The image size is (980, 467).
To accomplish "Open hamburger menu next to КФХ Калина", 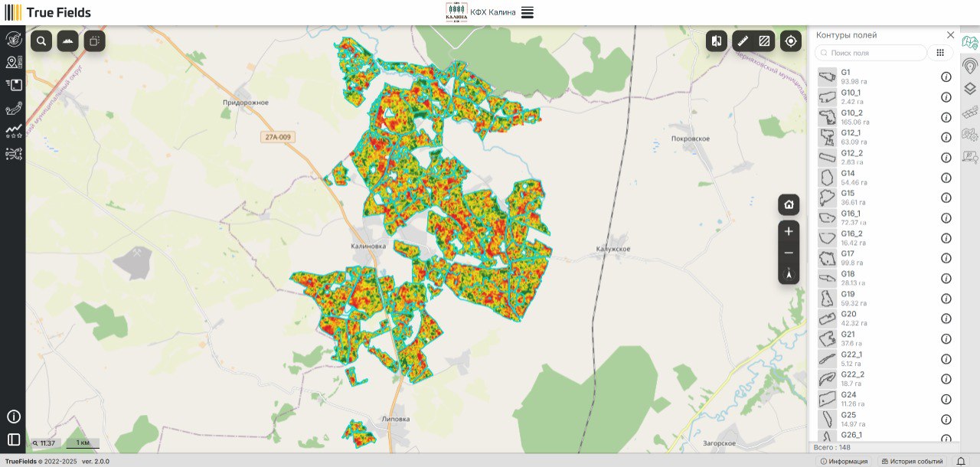I will (x=528, y=12).
